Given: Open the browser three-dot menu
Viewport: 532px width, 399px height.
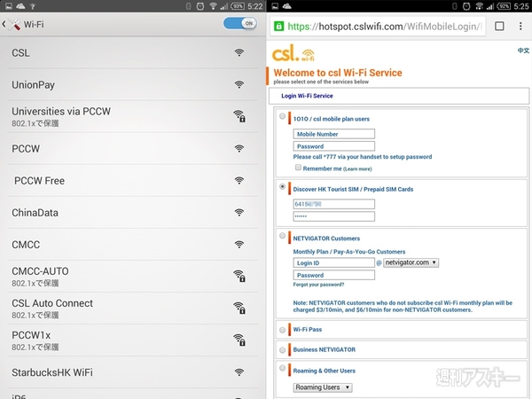Looking at the screenshot, I should click(520, 26).
